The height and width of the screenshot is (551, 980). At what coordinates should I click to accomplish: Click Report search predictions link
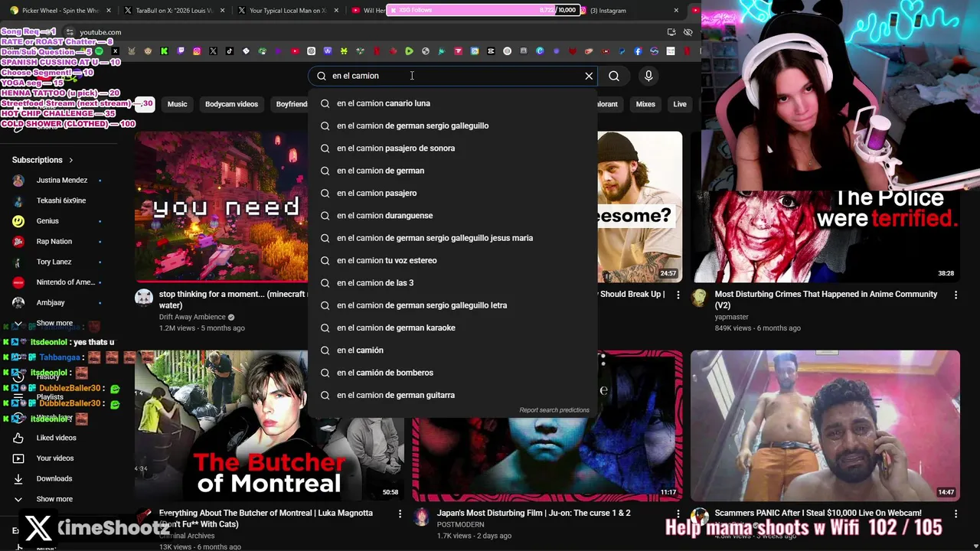pyautogui.click(x=554, y=410)
